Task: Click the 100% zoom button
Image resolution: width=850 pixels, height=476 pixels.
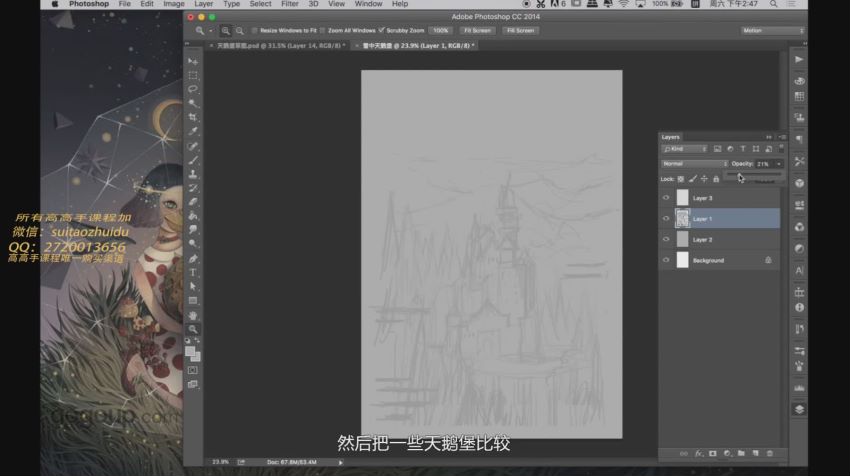Action: 441,31
